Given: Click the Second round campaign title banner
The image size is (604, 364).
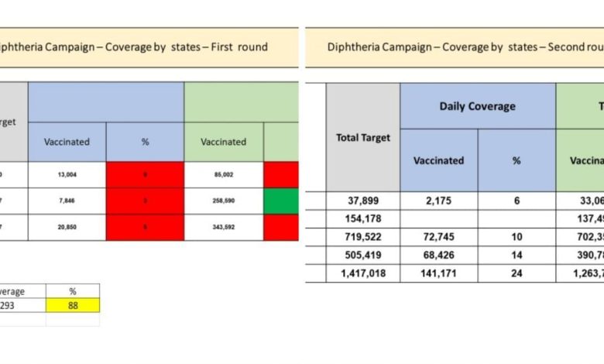Looking at the screenshot, I should pos(455,47).
